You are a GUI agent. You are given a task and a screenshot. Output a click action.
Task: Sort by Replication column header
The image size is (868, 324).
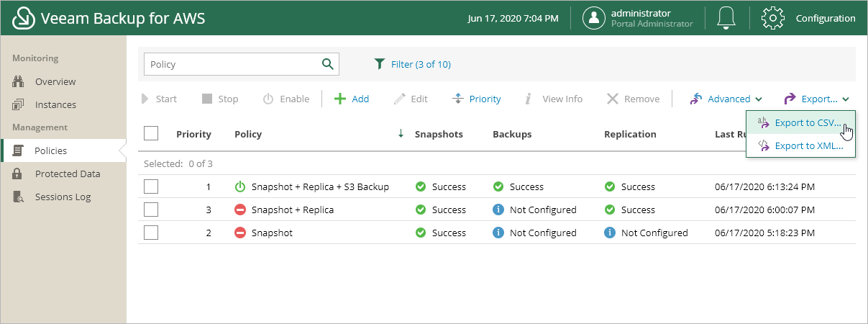point(630,134)
